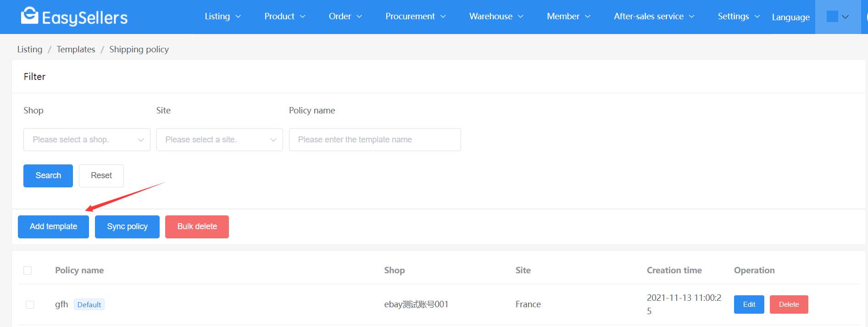Screen dimensions: 868x327
Task: Click the creation time 2021-11-13 cell
Action: pyautogui.click(x=684, y=304)
